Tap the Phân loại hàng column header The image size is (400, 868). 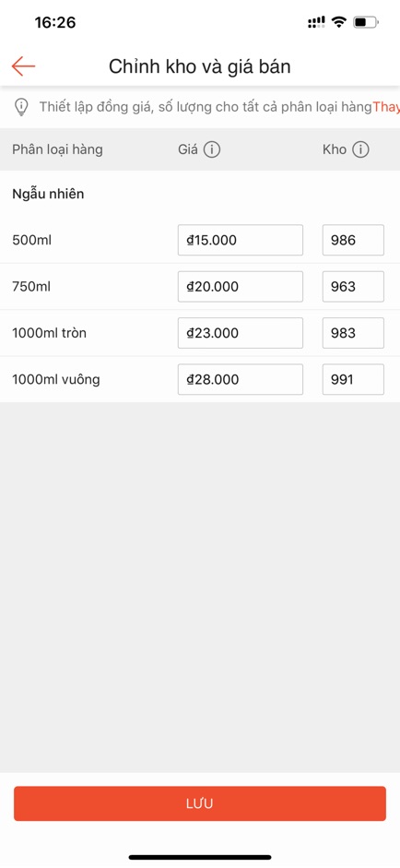pyautogui.click(x=57, y=149)
